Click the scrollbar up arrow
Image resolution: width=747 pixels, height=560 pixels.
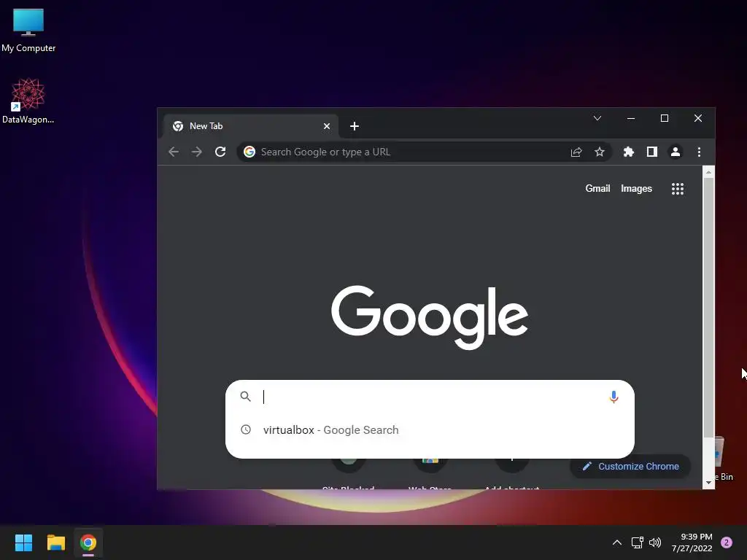coord(708,172)
